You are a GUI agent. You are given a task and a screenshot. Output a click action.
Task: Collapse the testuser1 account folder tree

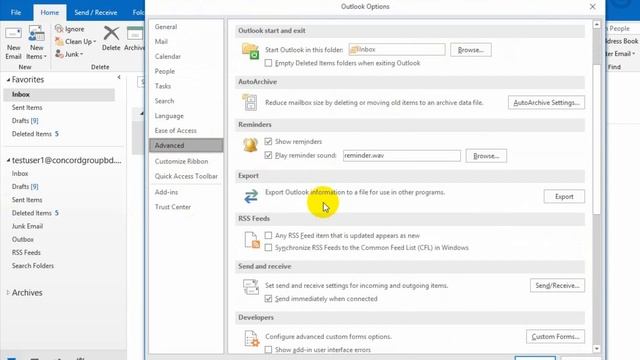tap(8, 161)
